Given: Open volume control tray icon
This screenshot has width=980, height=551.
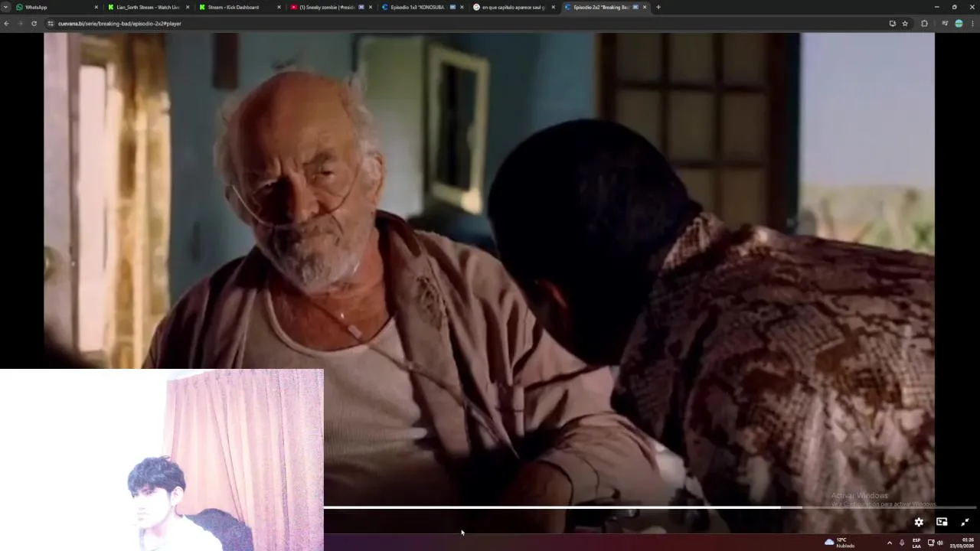Looking at the screenshot, I should click(x=939, y=543).
